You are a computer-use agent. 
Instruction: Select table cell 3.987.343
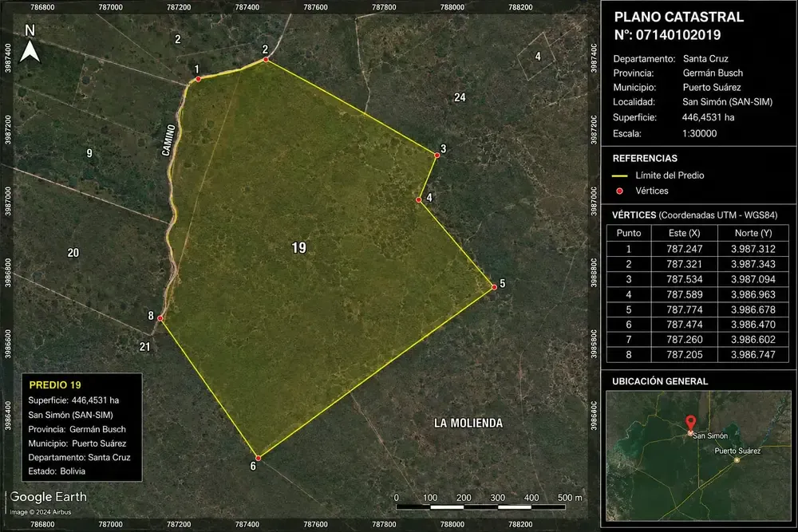[x=753, y=264]
